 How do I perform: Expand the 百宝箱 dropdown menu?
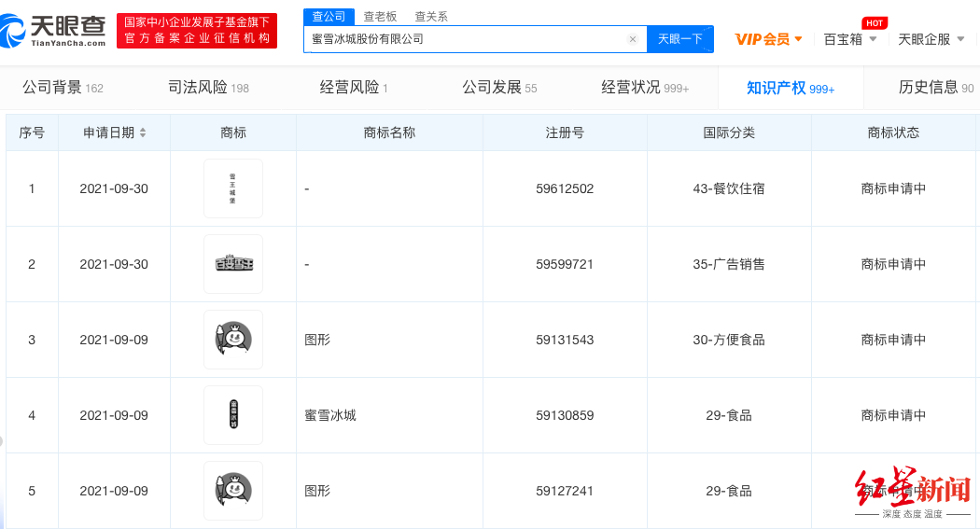(849, 39)
